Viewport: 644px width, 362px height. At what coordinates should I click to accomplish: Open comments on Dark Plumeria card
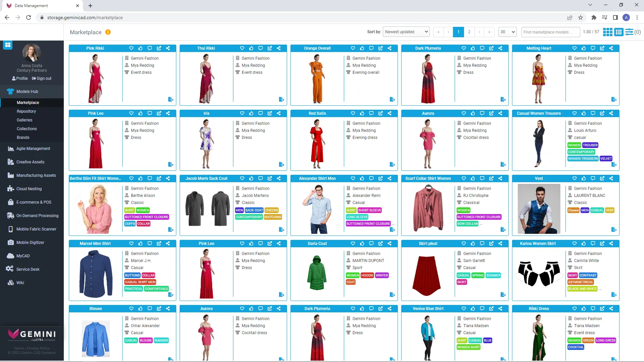click(482, 48)
